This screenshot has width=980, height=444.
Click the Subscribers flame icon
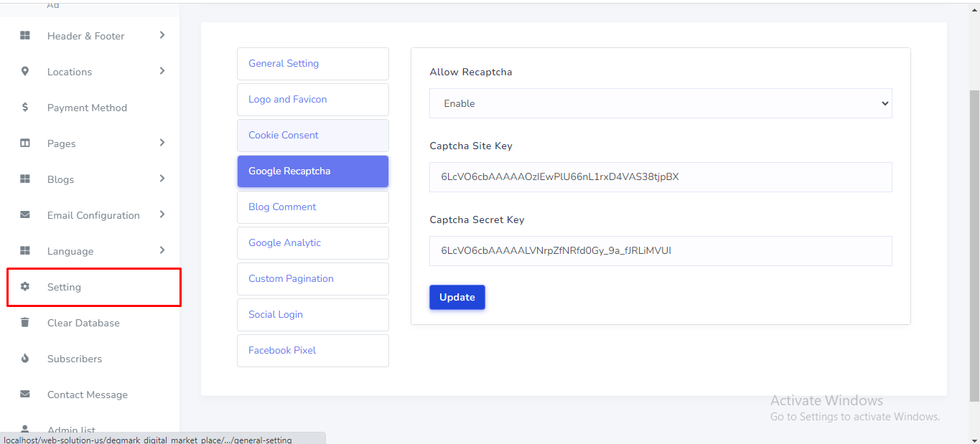(25, 359)
